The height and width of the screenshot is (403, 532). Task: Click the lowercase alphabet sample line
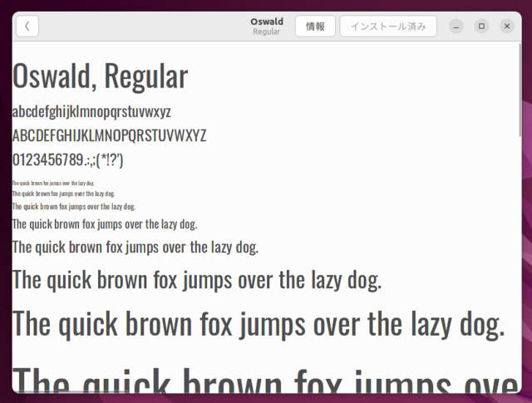pyautogui.click(x=91, y=111)
